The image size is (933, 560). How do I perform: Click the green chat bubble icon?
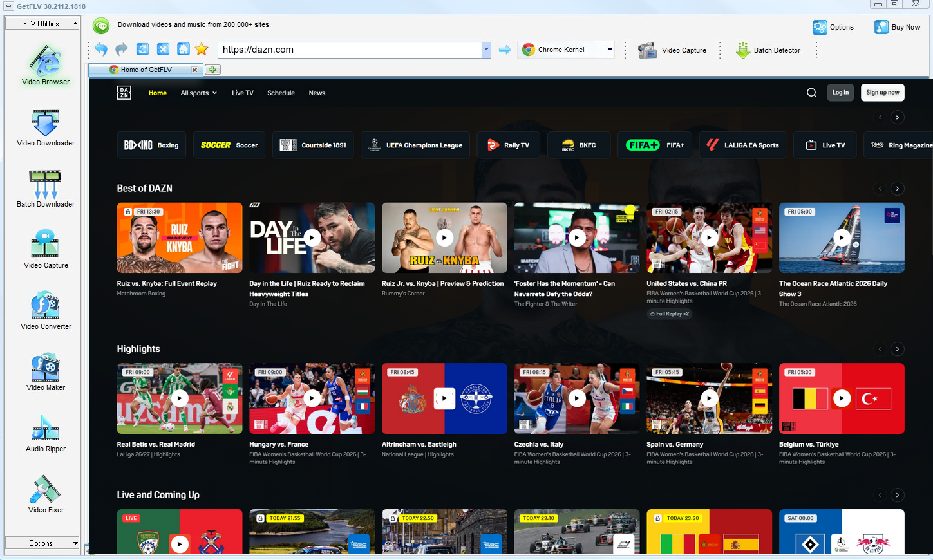(x=101, y=26)
